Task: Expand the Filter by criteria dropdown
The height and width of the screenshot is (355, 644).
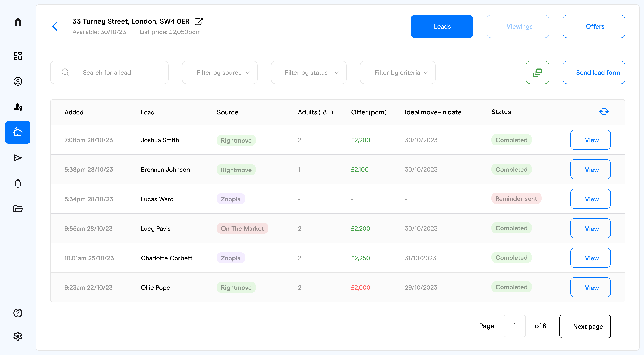Action: pyautogui.click(x=398, y=73)
